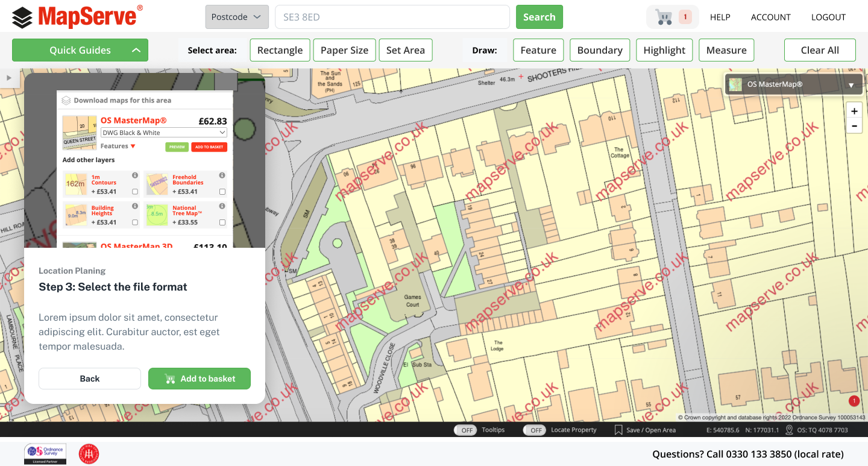Screen dimensions: 868x466
Task: Click the info icon for Freehold Boundaries
Action: click(x=222, y=175)
